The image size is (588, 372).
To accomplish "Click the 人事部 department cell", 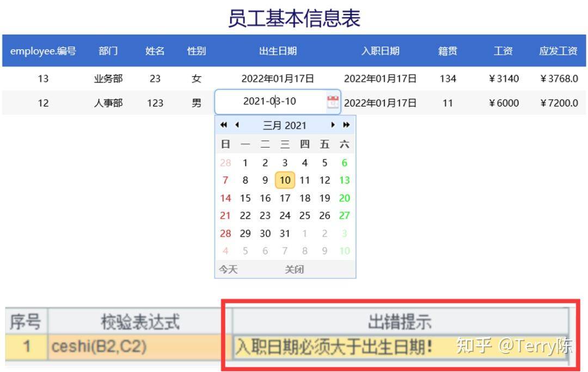I will tap(108, 103).
